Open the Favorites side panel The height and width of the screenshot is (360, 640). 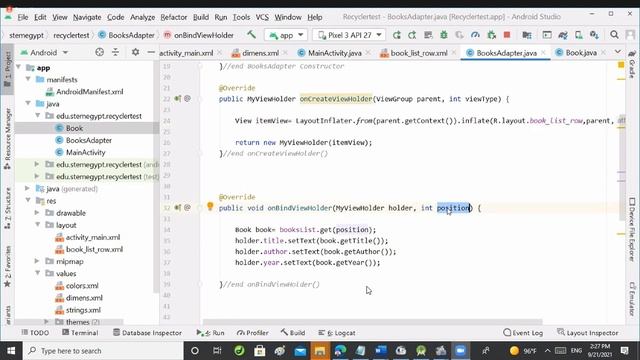[x=7, y=267]
